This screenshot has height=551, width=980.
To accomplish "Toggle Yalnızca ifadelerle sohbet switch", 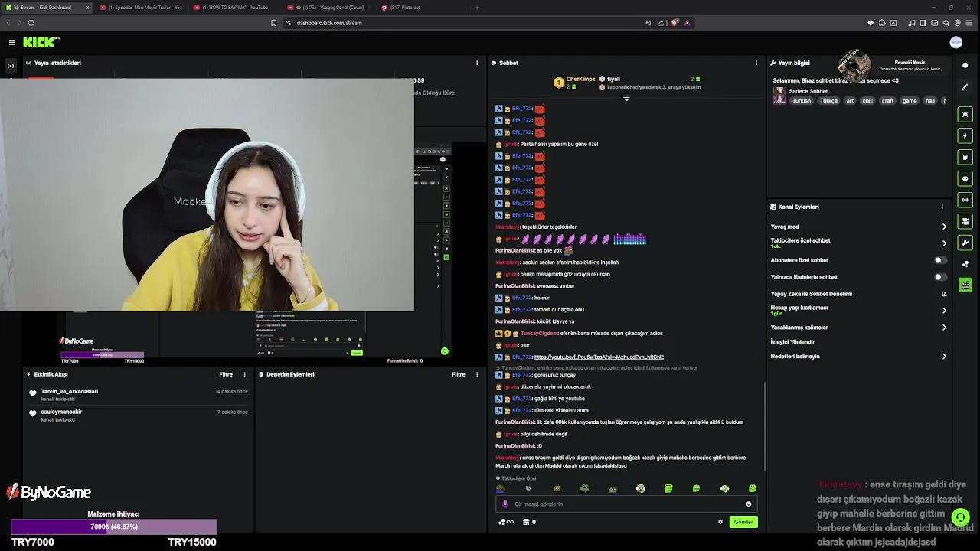I will click(x=940, y=277).
